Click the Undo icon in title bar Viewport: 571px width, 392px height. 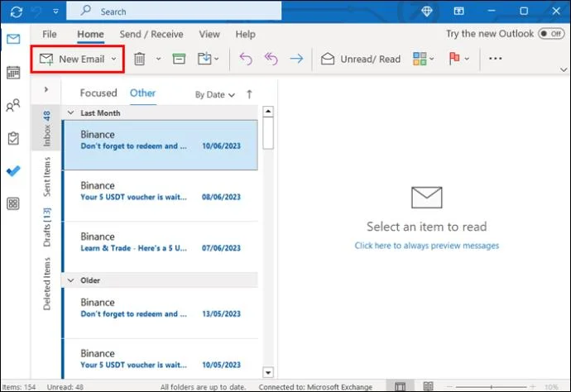pyautogui.click(x=36, y=12)
